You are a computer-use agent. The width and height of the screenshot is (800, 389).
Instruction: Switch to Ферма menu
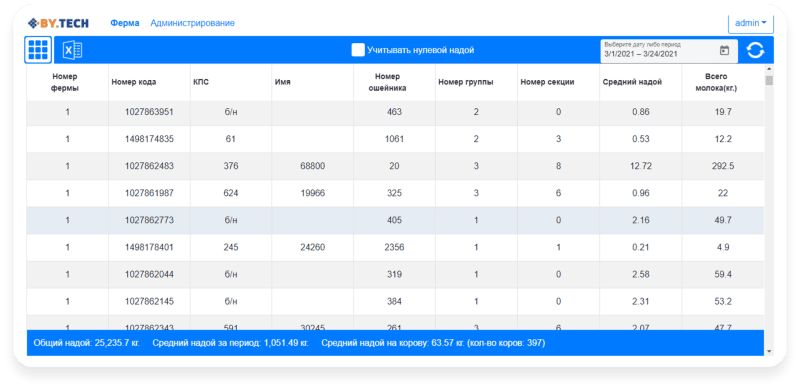[125, 23]
